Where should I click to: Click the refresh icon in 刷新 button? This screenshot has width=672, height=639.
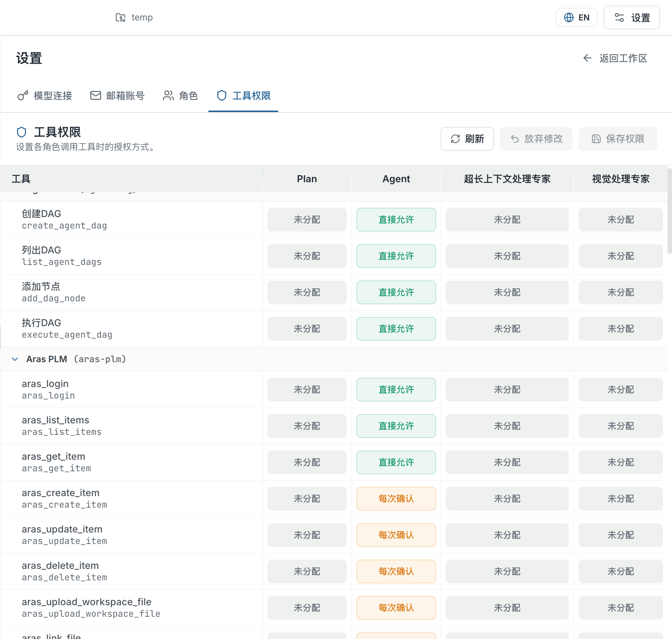[x=455, y=139]
